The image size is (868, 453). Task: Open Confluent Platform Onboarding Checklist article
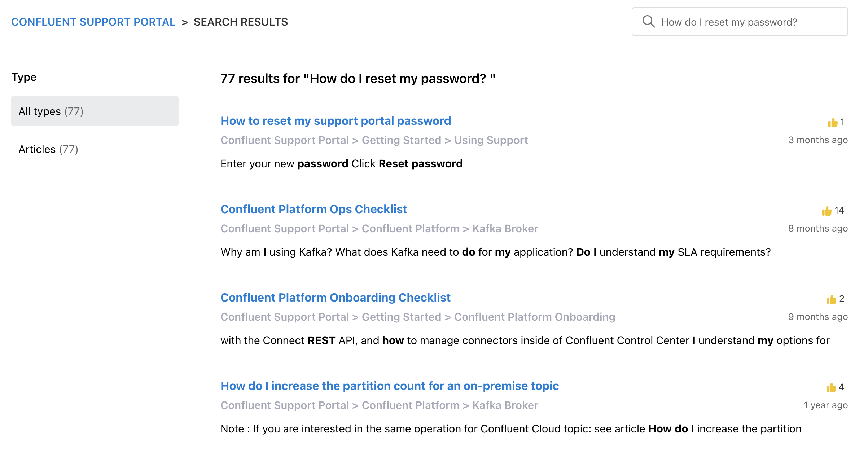(336, 298)
